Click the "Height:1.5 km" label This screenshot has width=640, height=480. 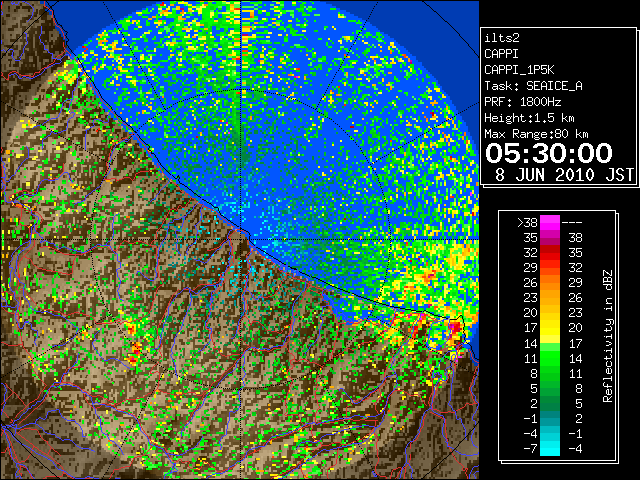pyautogui.click(x=529, y=118)
